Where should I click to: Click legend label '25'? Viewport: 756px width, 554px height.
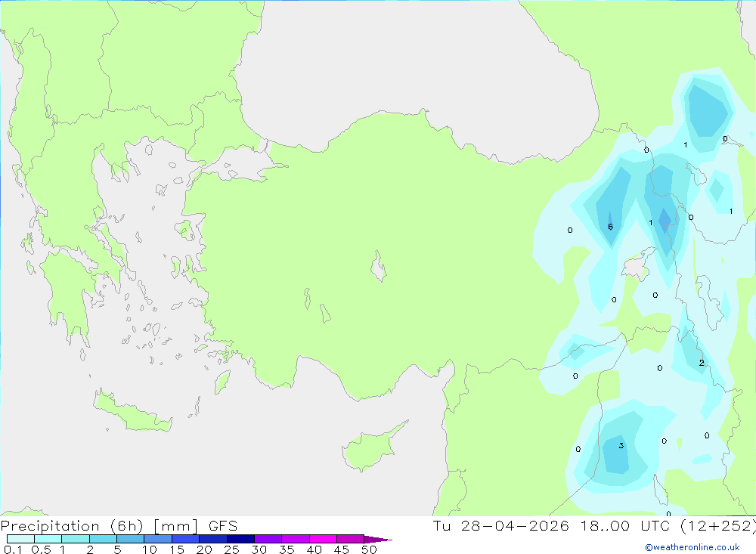click(x=231, y=549)
